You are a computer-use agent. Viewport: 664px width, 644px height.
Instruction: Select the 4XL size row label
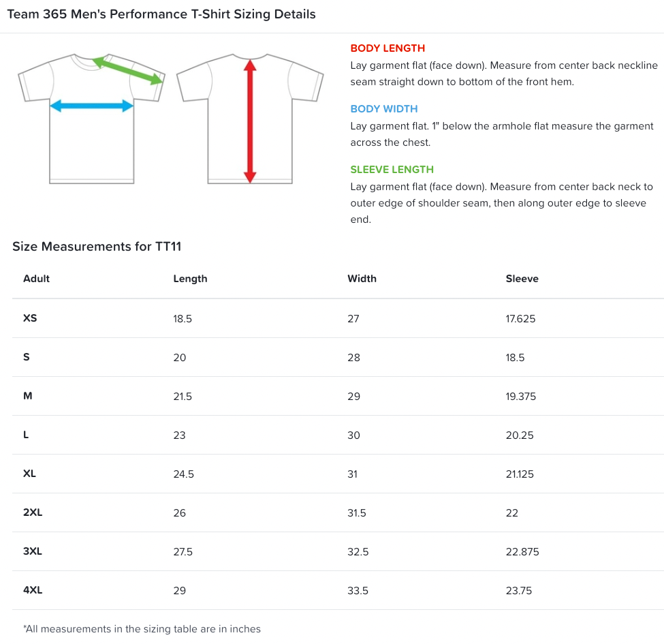coord(33,590)
